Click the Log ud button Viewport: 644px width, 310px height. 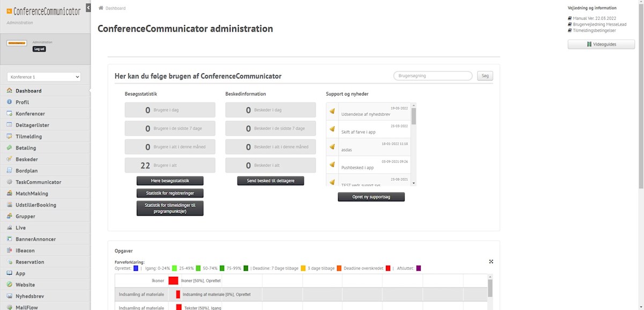coord(39,49)
